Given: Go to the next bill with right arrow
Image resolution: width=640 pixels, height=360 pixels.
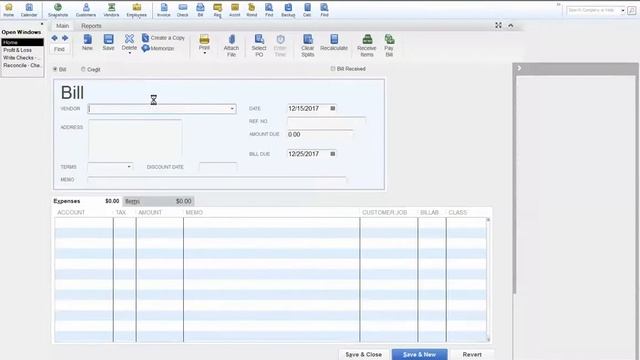Looking at the screenshot, I should coord(65,38).
